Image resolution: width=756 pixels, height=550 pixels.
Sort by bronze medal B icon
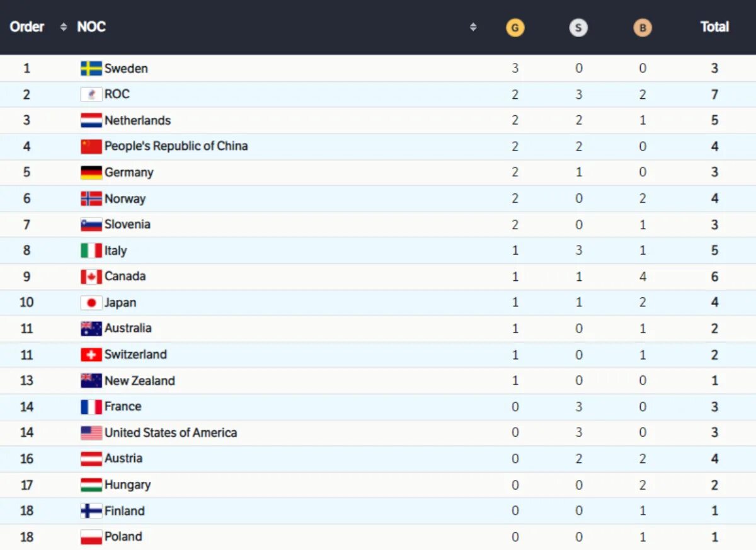point(643,28)
